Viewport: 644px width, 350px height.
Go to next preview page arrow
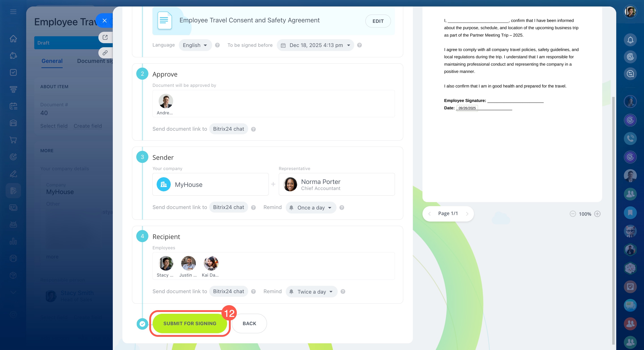coord(467,214)
